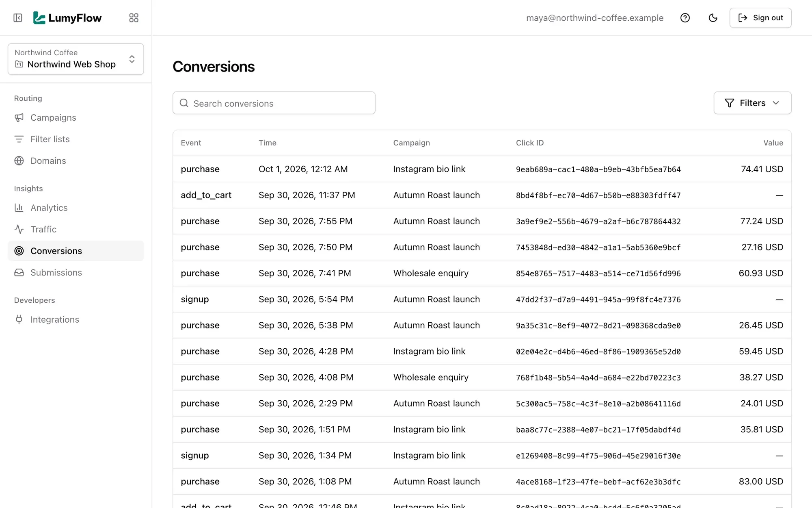Click the 60.93 USD value
This screenshot has height=508, width=812.
coord(761,273)
